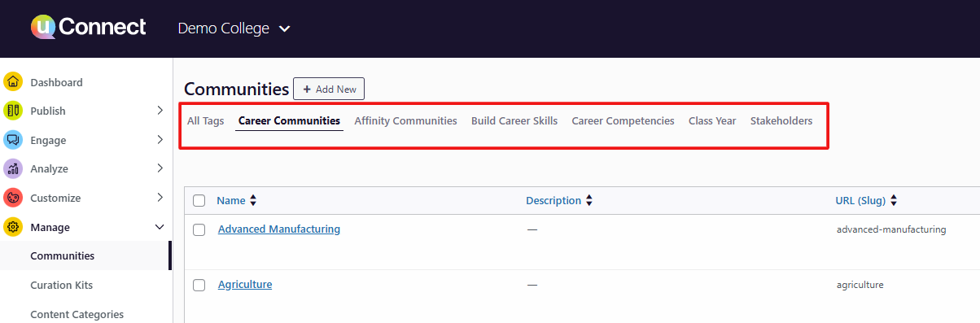Screen dimensions: 980x323
Task: Click the Engage menu label
Action: (48, 140)
